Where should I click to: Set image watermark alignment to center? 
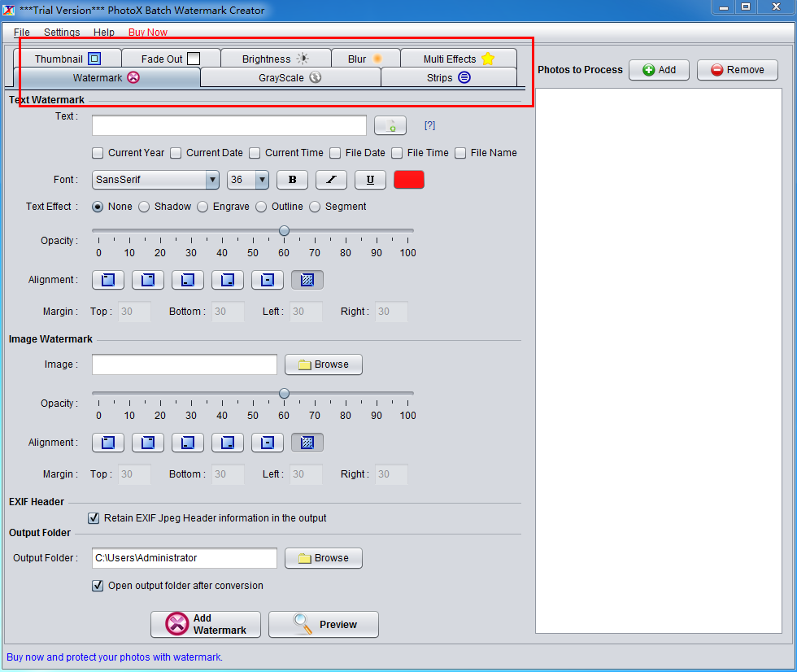pyautogui.click(x=268, y=443)
